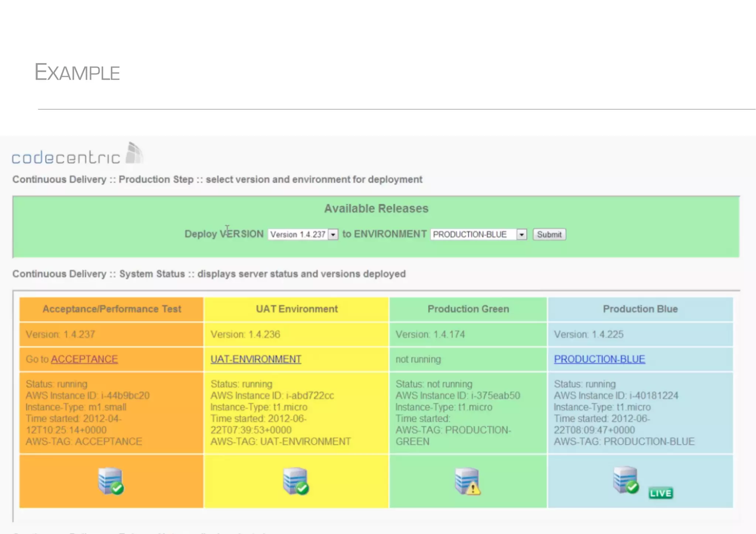Click the 'Deploy VERSION' label
The image size is (756, 534).
(224, 234)
